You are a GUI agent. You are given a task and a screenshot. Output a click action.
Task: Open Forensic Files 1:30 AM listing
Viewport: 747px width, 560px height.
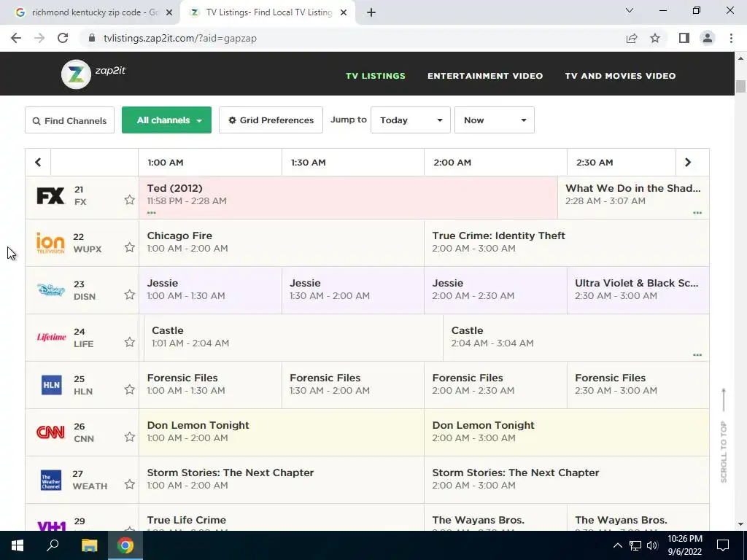352,385
